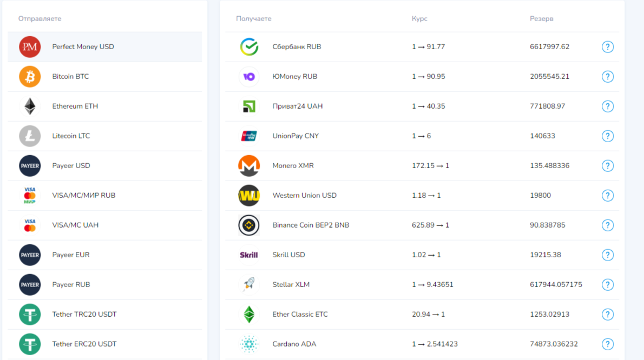Viewport: 644px width, 360px height.
Task: Click the reserve value 19215.38
Action: coord(546,255)
